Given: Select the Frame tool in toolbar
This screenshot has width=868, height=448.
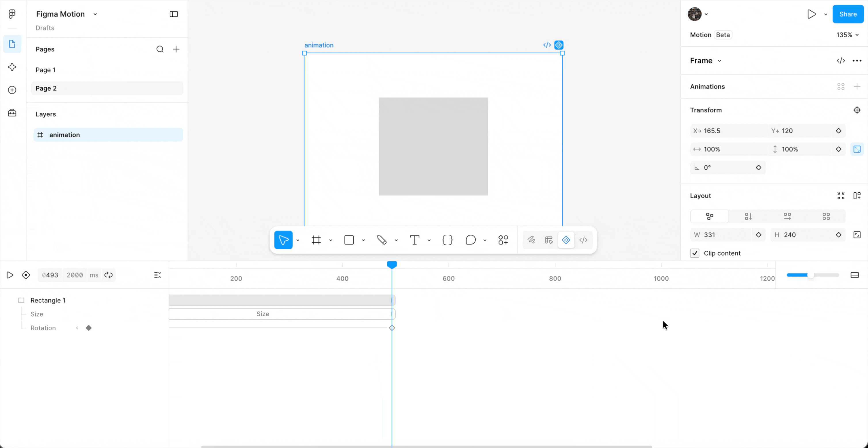Looking at the screenshot, I should pos(316,240).
